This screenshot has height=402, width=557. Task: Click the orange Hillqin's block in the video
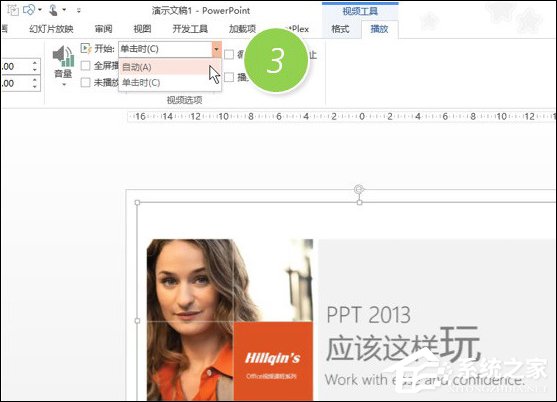tap(273, 361)
